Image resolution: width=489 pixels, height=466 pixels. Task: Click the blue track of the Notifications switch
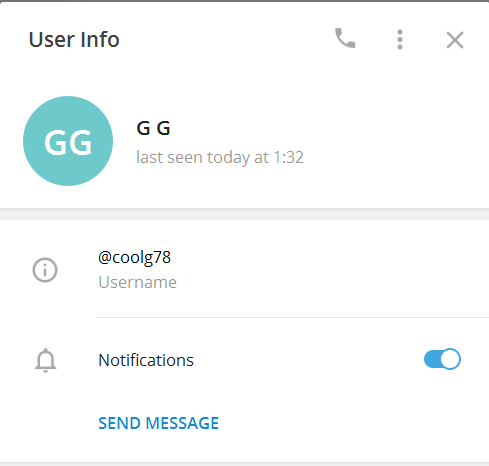pos(432,359)
